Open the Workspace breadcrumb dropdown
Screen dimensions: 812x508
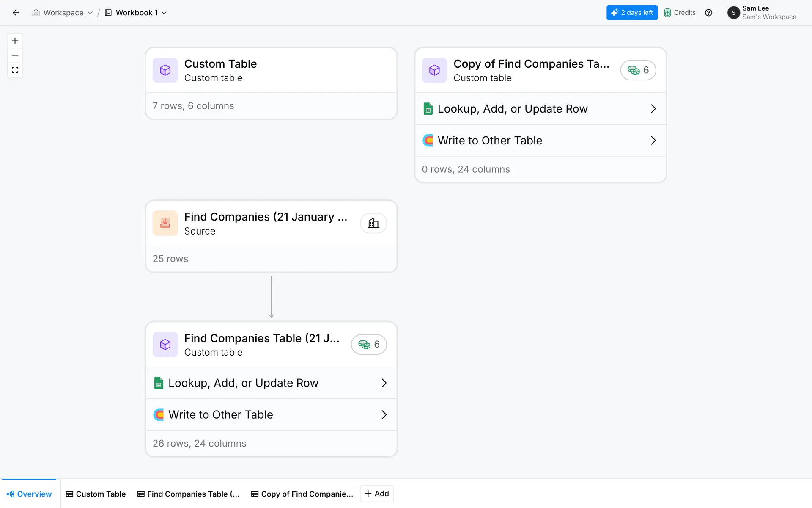pos(63,13)
